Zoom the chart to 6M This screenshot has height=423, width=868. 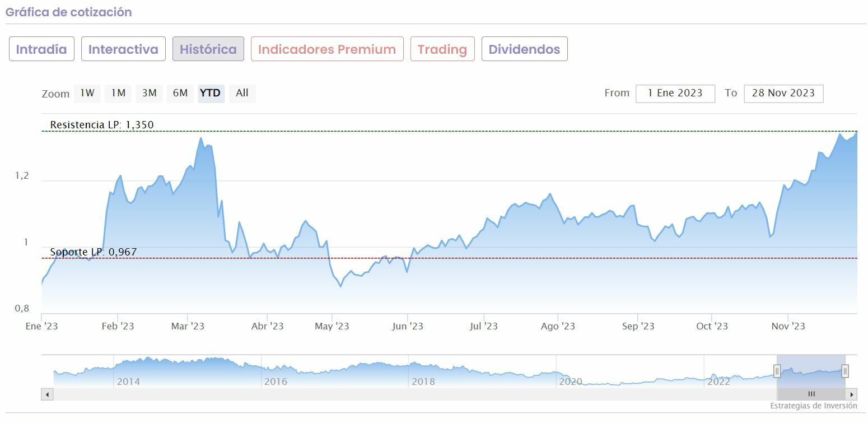click(x=180, y=93)
